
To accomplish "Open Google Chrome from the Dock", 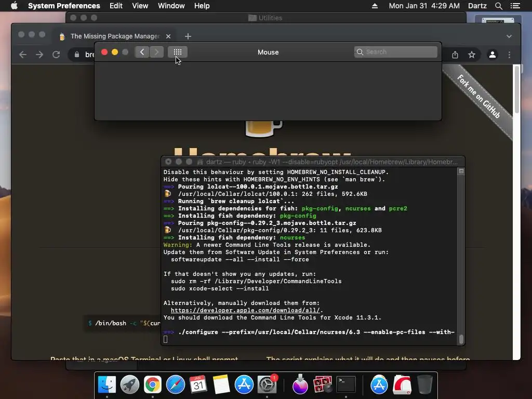I will [x=153, y=384].
